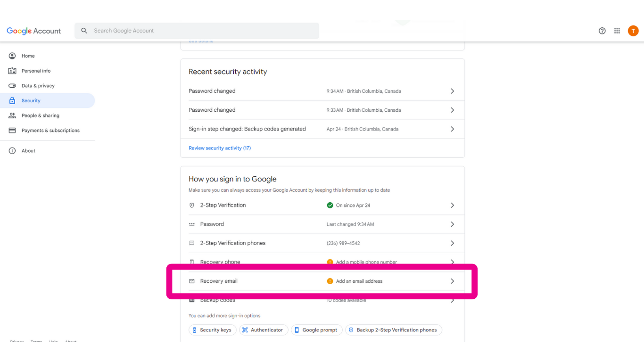Click the 2-Step Verification shield icon
The image size is (644, 362).
[192, 206]
